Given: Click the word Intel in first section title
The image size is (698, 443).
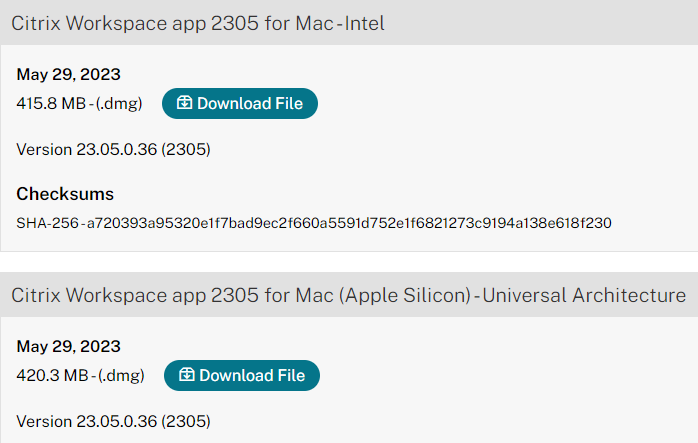Looking at the screenshot, I should pyautogui.click(x=365, y=23).
